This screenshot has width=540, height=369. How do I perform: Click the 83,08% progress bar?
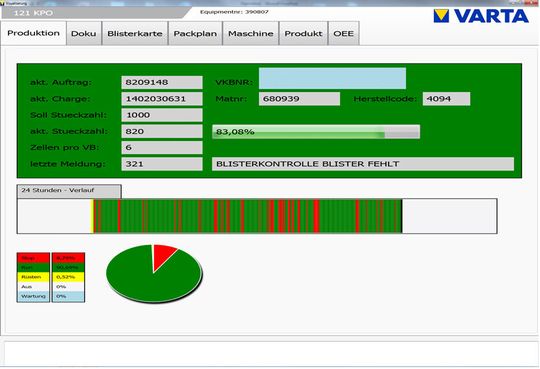(316, 132)
